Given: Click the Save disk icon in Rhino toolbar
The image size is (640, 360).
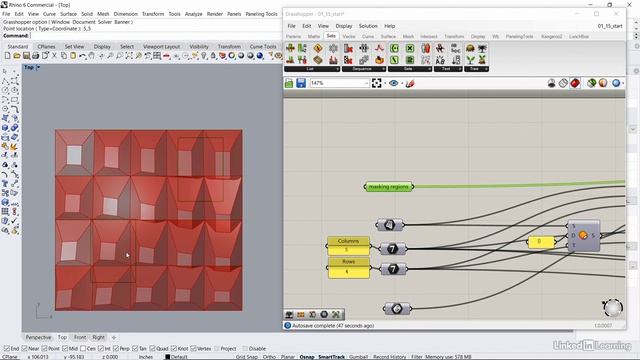Looking at the screenshot, I should coord(26,56).
